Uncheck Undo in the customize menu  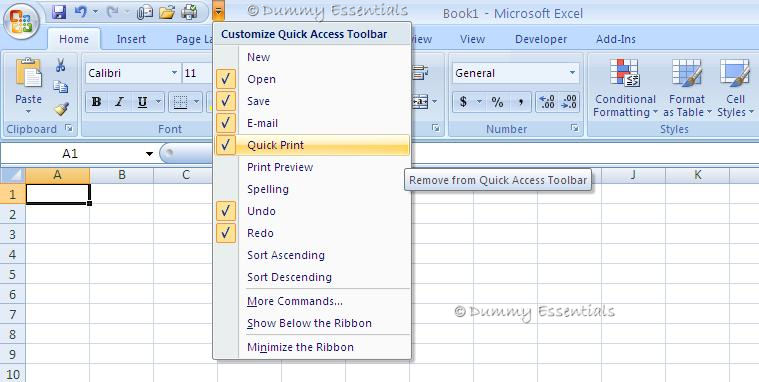(x=226, y=211)
